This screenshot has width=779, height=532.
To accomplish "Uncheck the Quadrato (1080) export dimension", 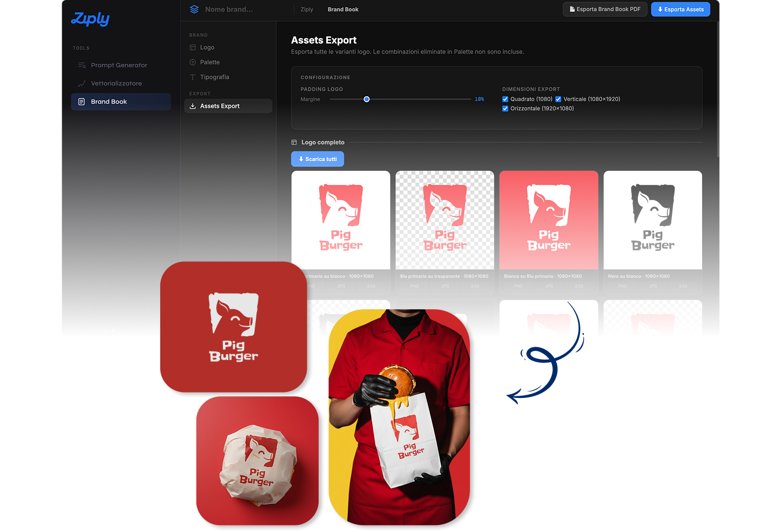I will point(505,99).
